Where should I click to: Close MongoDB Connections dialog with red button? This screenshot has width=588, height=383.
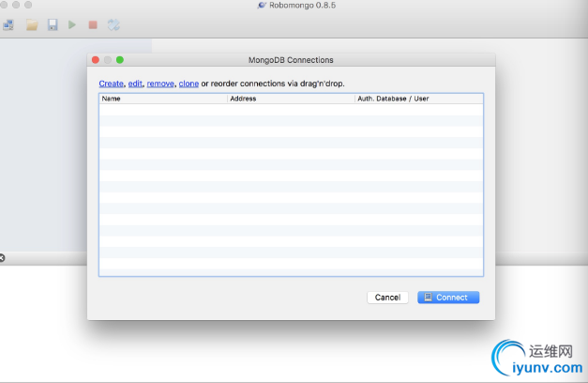pyautogui.click(x=96, y=60)
